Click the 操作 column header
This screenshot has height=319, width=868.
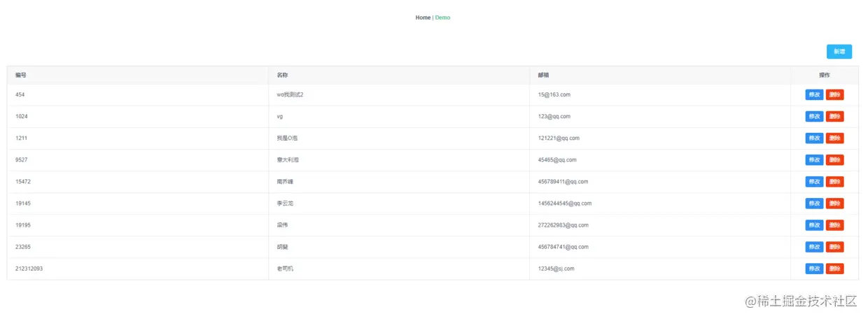(825, 75)
